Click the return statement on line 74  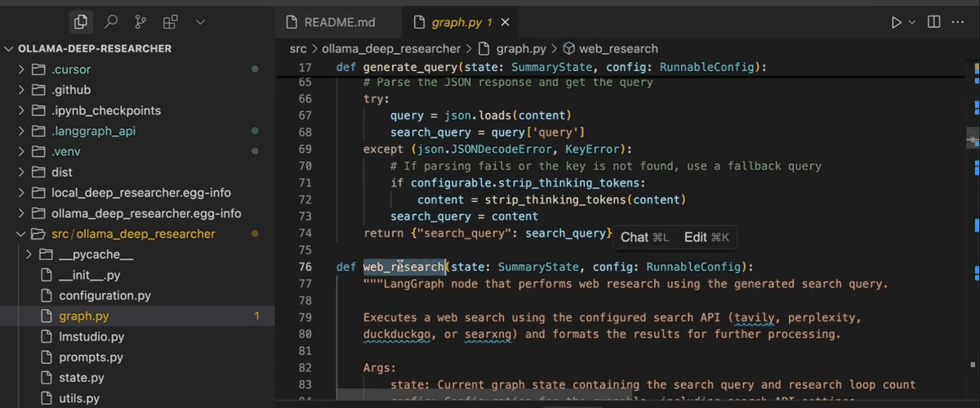[x=488, y=233]
